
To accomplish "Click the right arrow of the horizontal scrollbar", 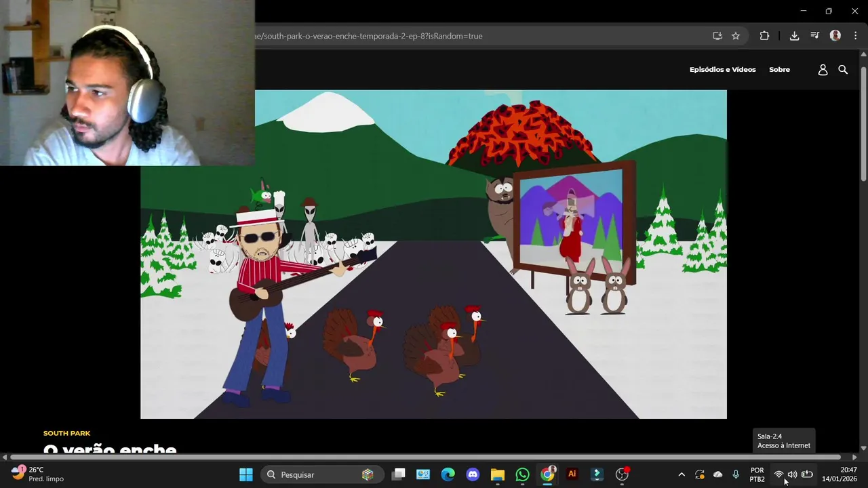I will [x=854, y=457].
